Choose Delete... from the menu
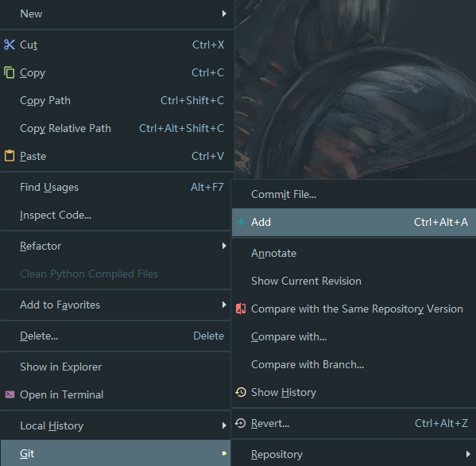This screenshot has height=466, width=476. pyautogui.click(x=116, y=336)
